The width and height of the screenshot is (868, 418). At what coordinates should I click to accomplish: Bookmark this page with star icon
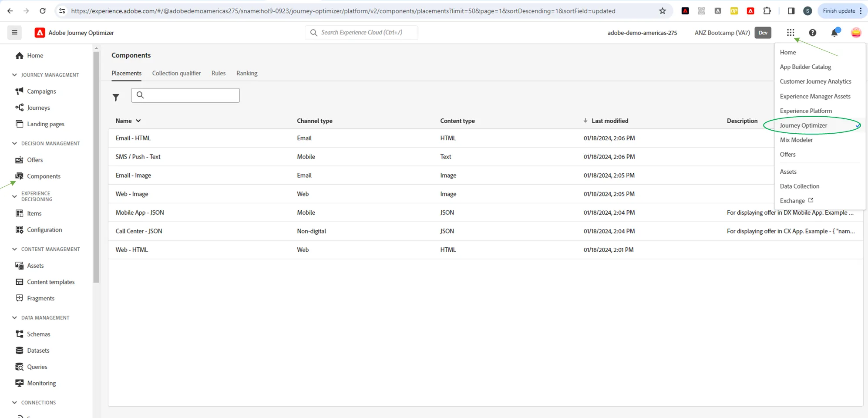pyautogui.click(x=663, y=11)
